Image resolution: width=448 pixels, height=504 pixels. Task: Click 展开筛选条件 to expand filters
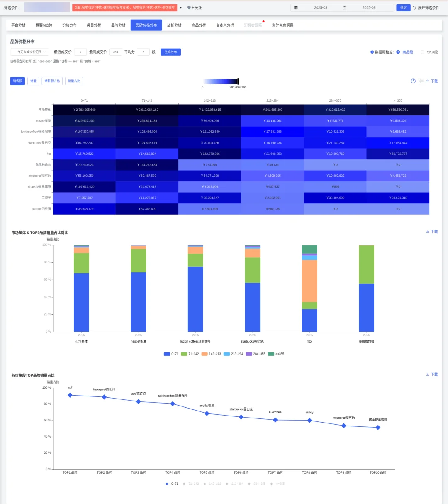428,8
